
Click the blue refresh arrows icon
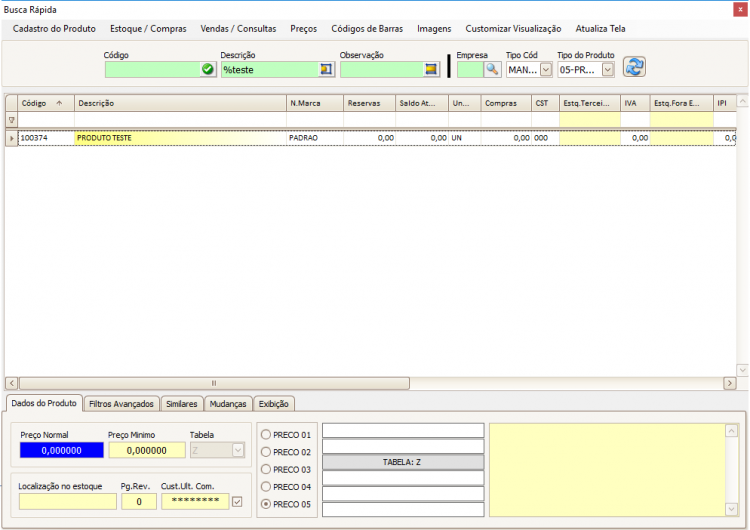pyautogui.click(x=634, y=67)
